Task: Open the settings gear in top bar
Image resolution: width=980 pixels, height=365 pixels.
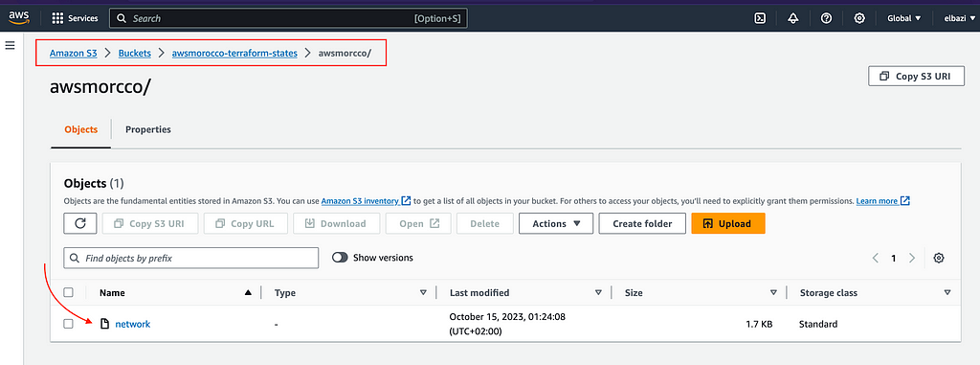Action: pos(859,18)
